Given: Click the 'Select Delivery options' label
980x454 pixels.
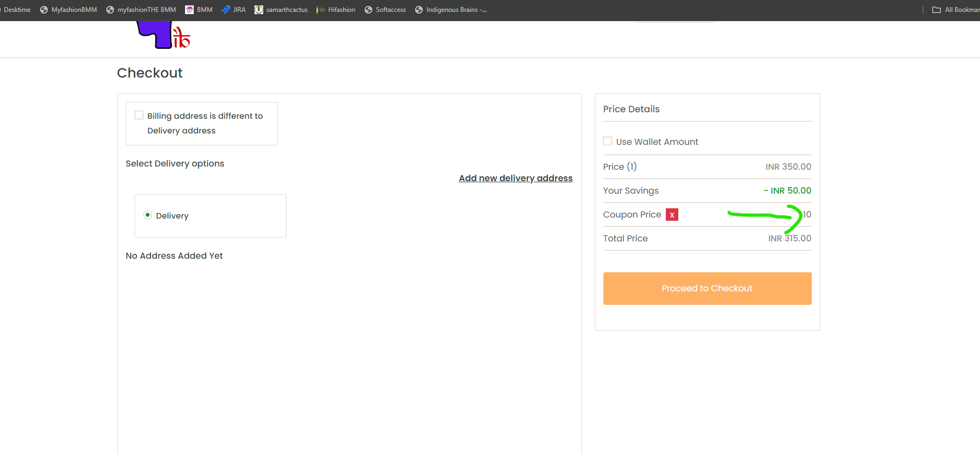Looking at the screenshot, I should pyautogui.click(x=175, y=163).
